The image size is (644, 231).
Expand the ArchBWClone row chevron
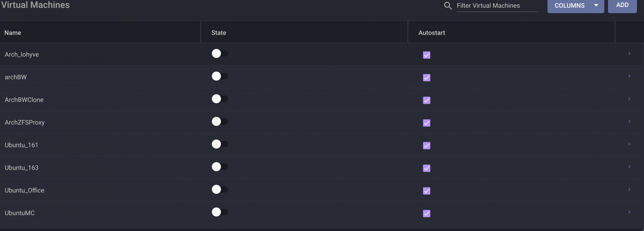tap(629, 99)
